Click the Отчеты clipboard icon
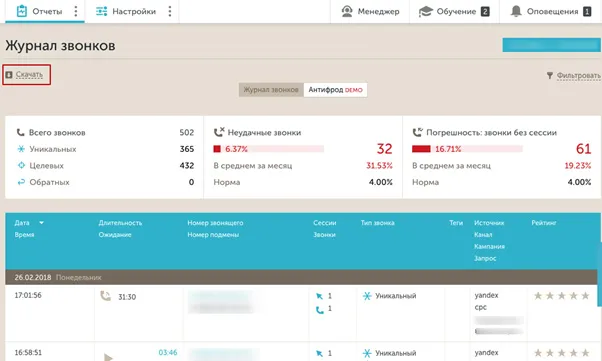This screenshot has width=602, height=361. tap(22, 11)
